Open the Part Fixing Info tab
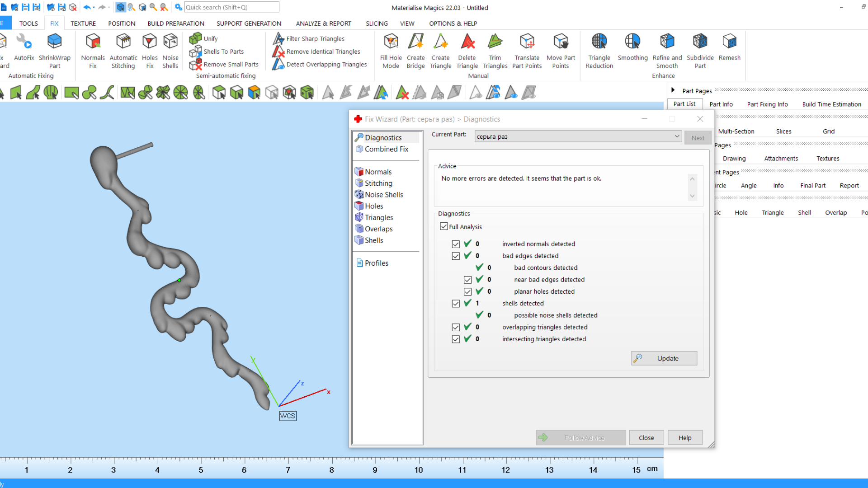 tap(767, 104)
